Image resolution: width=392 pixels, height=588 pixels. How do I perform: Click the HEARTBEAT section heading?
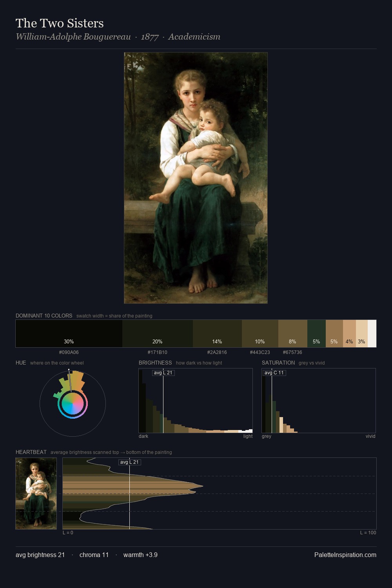31,452
